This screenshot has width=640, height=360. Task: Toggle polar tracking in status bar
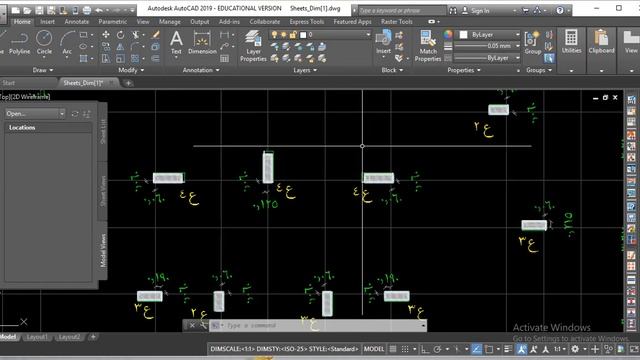coord(437,349)
